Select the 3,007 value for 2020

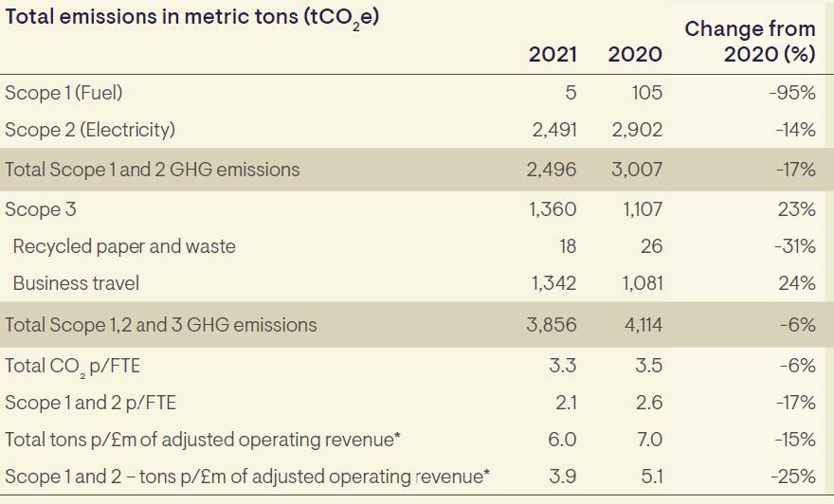[x=636, y=170]
